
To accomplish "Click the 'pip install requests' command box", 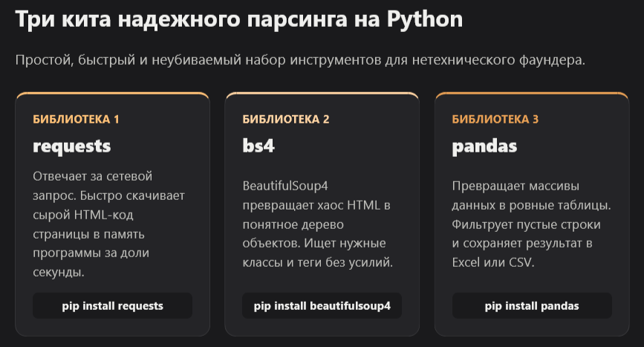I will pyautogui.click(x=113, y=305).
